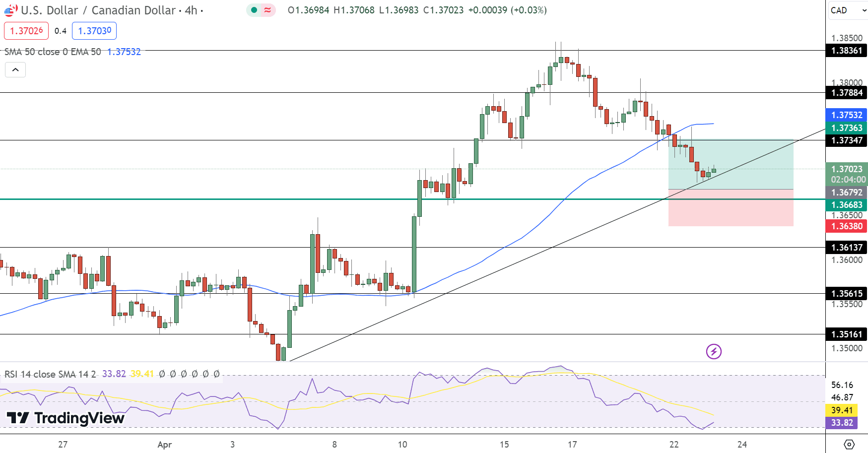
Task: Click the green market status dot
Action: pos(254,10)
